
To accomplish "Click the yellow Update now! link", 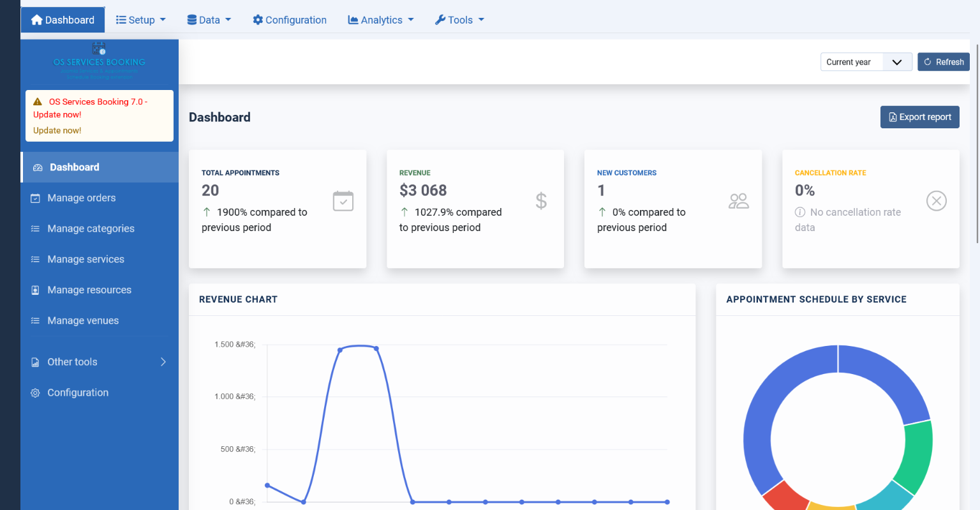I will [57, 130].
